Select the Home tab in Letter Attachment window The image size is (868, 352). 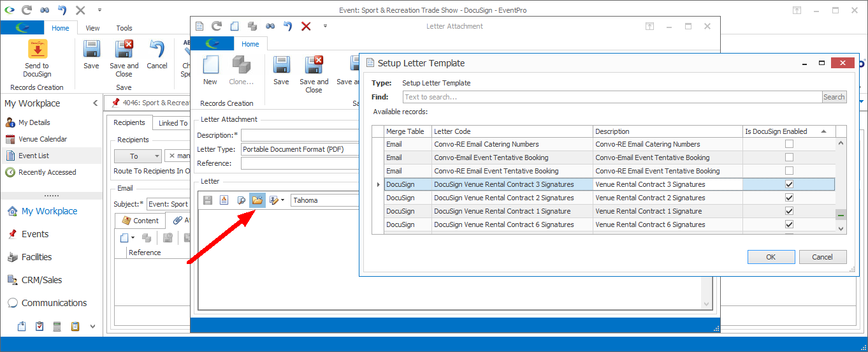(x=250, y=44)
